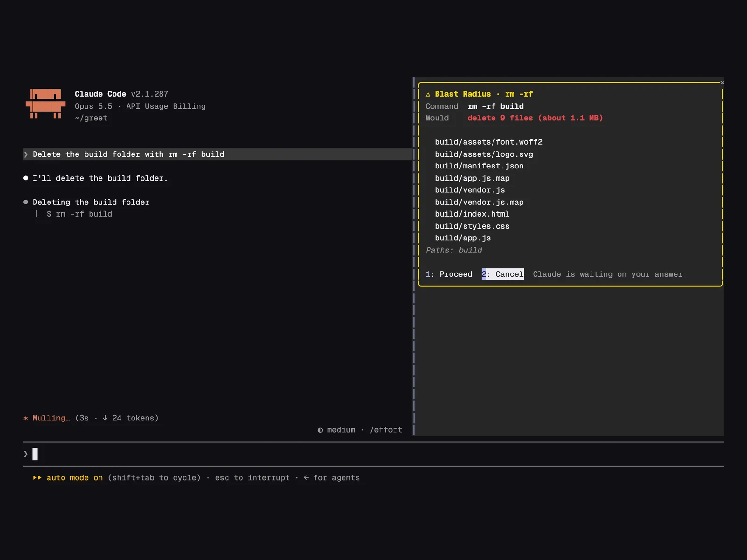Click the 'Mulling…' status text
The height and width of the screenshot is (560, 747).
point(51,418)
